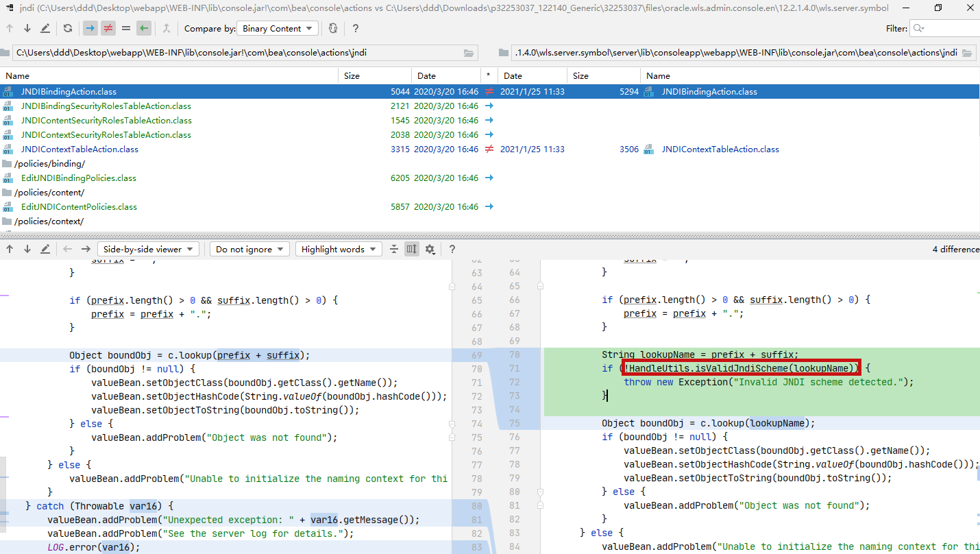This screenshot has width=980, height=554.
Task: Click copy arrow for EditJNDIContentPolicies.class
Action: click(x=489, y=206)
